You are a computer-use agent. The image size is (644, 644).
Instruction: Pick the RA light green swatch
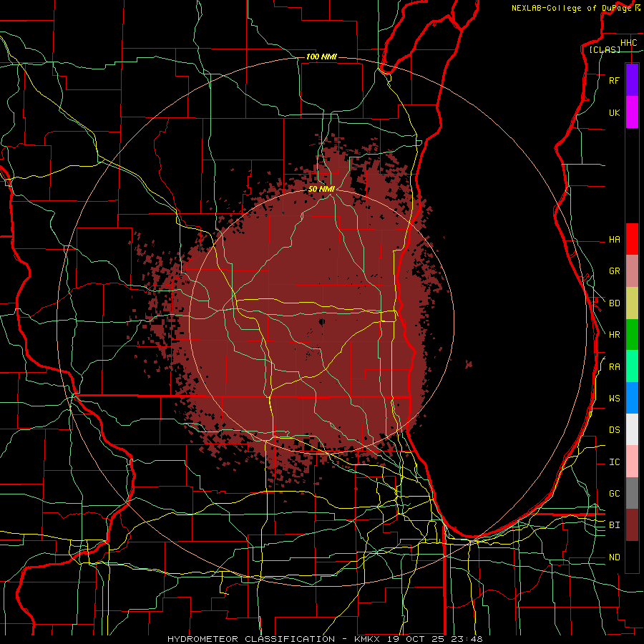632,366
